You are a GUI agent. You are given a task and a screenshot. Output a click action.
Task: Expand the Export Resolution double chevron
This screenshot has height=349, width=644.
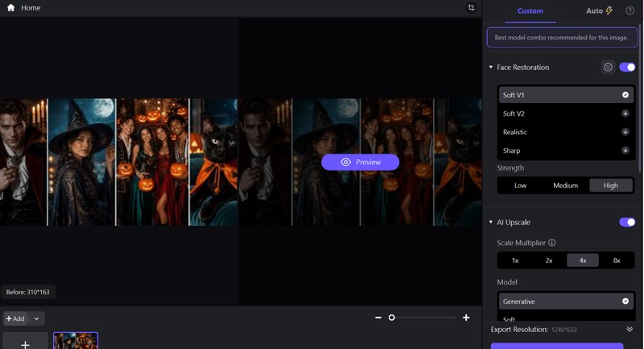(x=630, y=330)
